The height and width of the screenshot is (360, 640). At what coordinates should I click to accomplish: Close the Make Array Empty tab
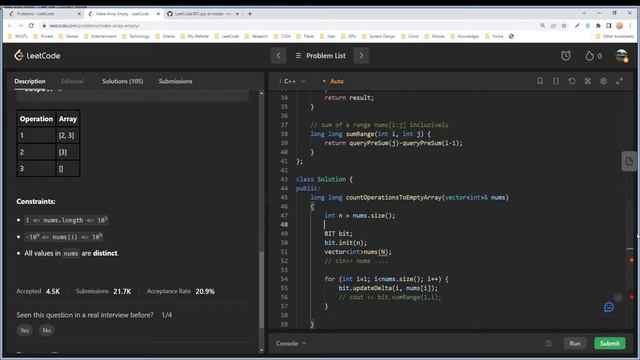click(x=158, y=13)
